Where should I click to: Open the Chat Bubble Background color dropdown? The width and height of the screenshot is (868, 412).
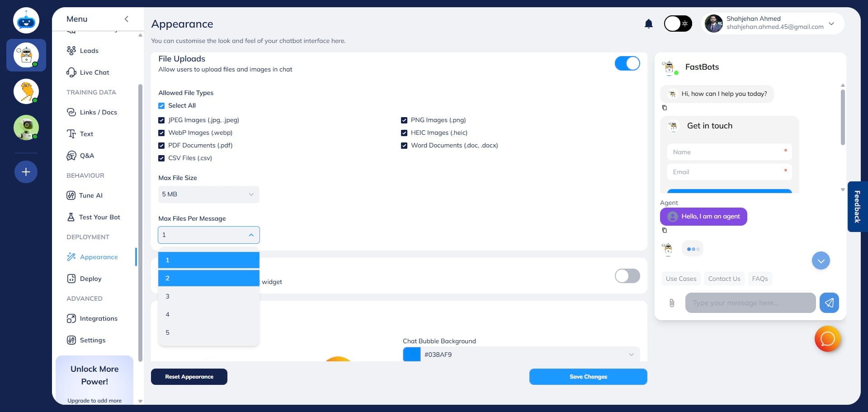[x=631, y=355]
